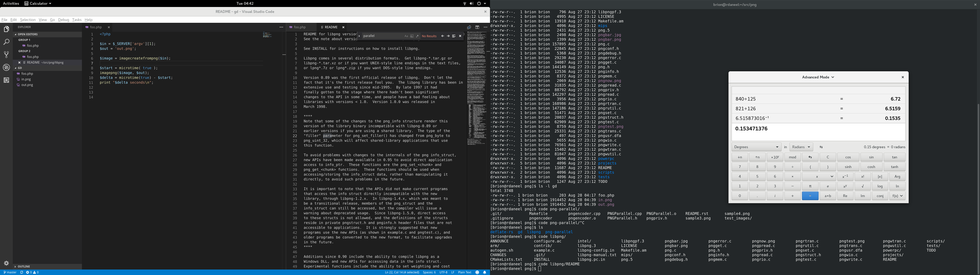This screenshot has width=980, height=275.
Task: Open the Search view in activity bar
Action: (x=6, y=42)
